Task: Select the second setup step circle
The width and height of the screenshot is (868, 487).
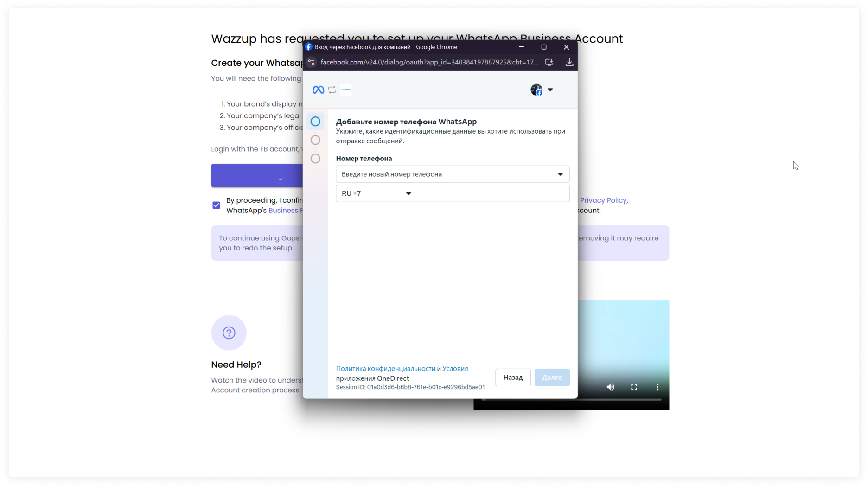Action: 315,140
